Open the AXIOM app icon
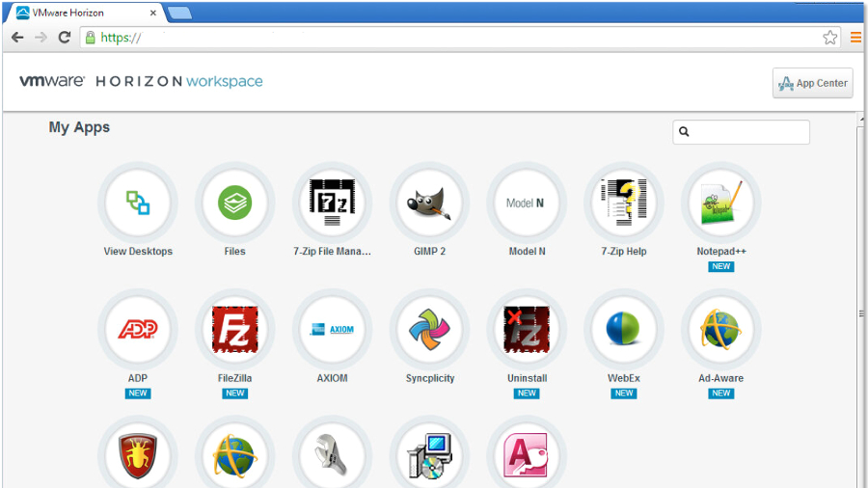The height and width of the screenshot is (488, 868). pos(332,330)
